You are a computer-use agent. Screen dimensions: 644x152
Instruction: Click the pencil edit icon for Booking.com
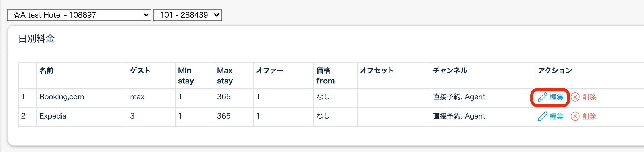542,97
